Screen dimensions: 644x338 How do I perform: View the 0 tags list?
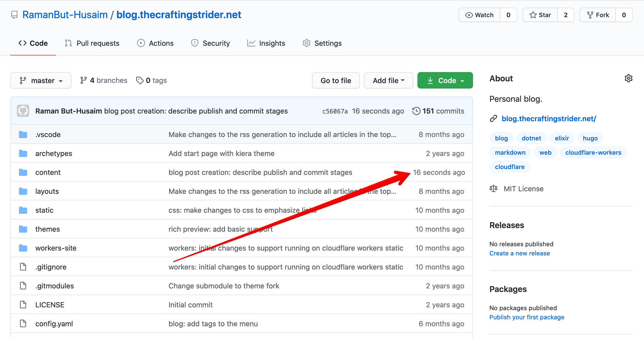tap(151, 80)
